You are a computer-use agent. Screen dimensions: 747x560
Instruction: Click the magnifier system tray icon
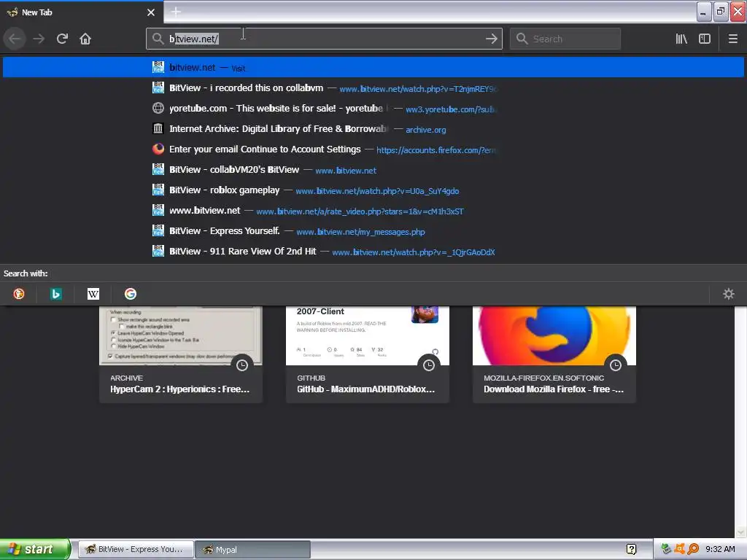click(693, 549)
